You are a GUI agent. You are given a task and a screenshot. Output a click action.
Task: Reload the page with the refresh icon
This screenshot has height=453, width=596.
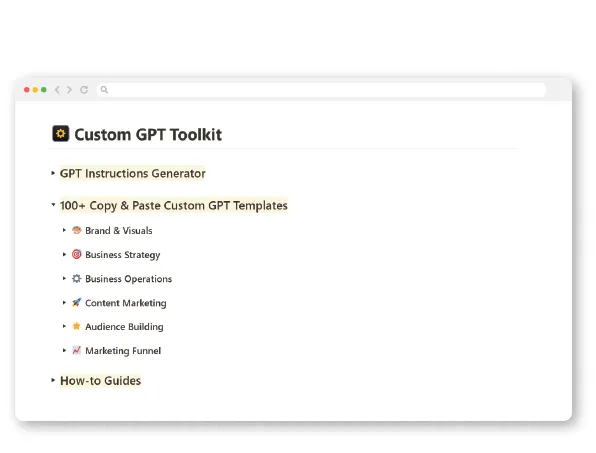click(x=84, y=90)
